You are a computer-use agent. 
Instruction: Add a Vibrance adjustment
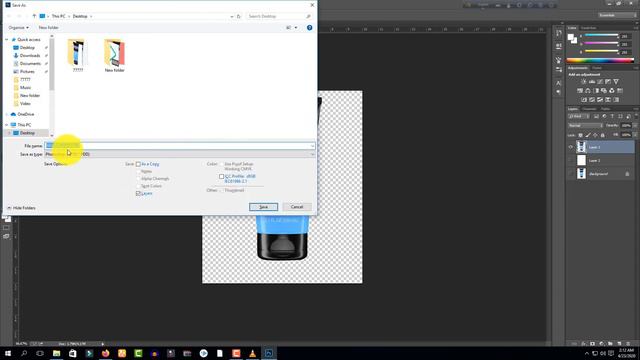616,82
